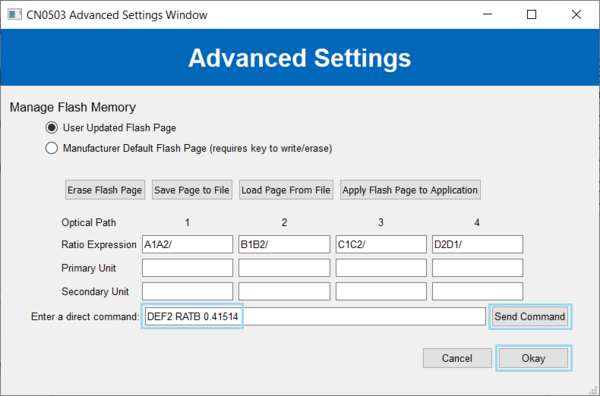This screenshot has width=600, height=396.
Task: Click Ratio Expression field containing C1C2/
Action: tap(381, 244)
